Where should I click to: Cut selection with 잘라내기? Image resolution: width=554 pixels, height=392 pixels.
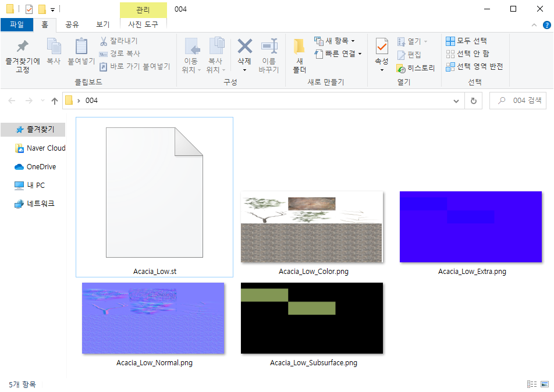pos(119,41)
